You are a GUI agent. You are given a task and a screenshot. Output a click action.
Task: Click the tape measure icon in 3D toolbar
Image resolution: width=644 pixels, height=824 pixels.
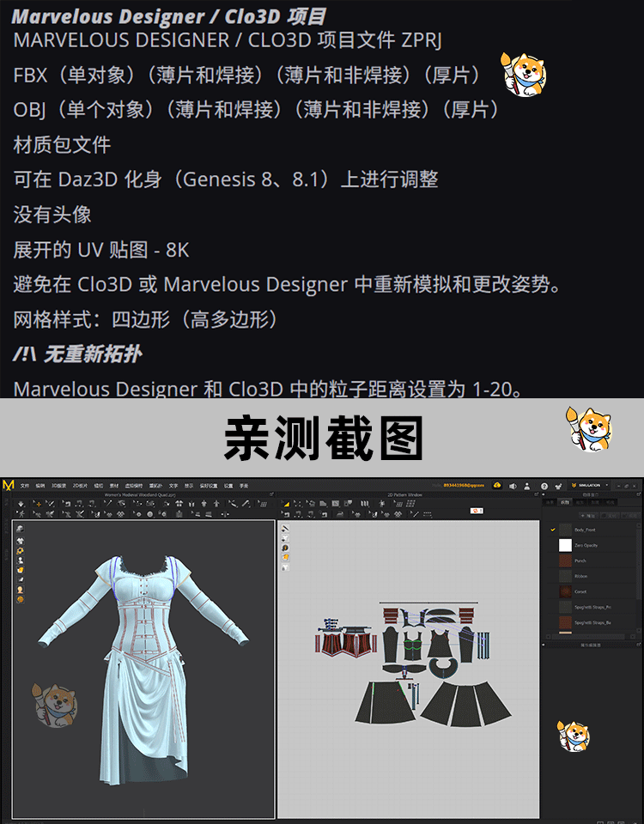(x=246, y=504)
